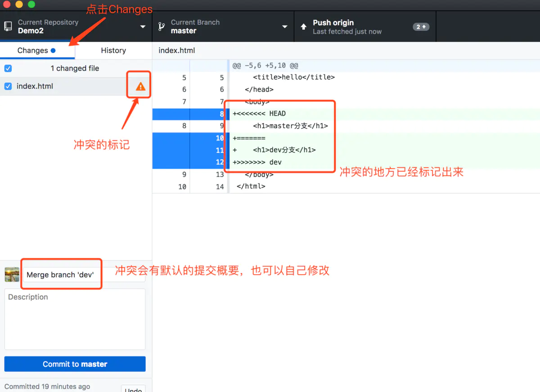Click the Merge branch 'dev' summary field
Viewport: 540px width, 392px height.
pyautogui.click(x=61, y=274)
